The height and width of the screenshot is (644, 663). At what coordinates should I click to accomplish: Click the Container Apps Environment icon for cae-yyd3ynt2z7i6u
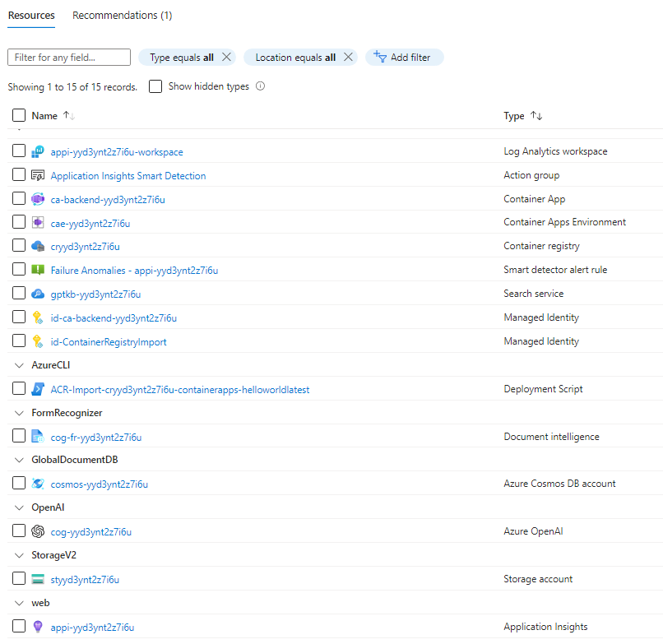point(38,222)
